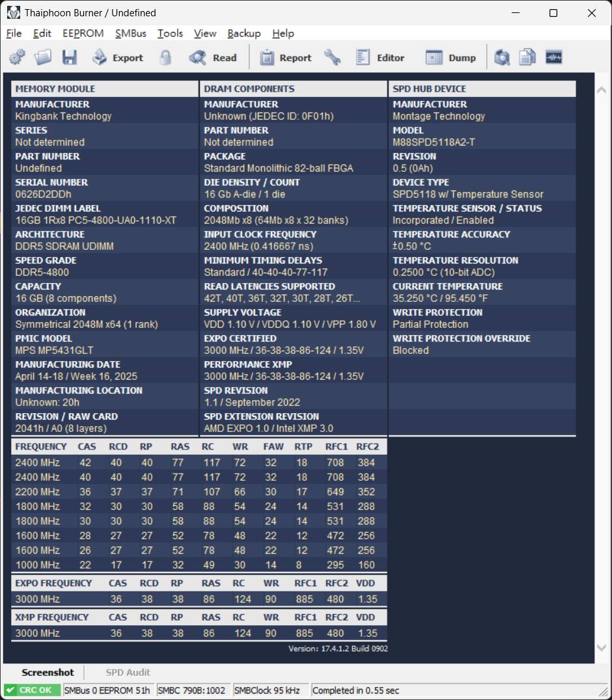Click the Completed in 0.55 sec status
Image resolution: width=612 pixels, height=700 pixels.
(x=355, y=690)
